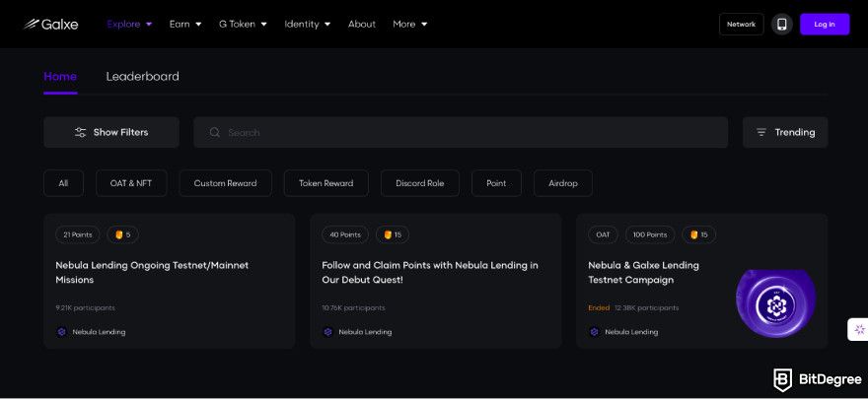Filter by Custom Reward
The width and height of the screenshot is (868, 399).
[x=225, y=183]
